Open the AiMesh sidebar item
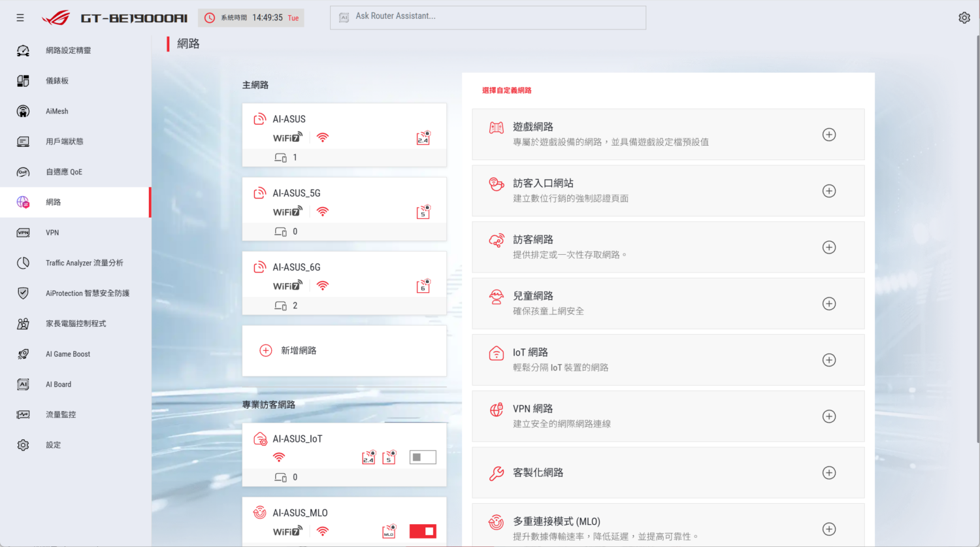Viewport: 980px width, 547px height. pyautogui.click(x=75, y=111)
